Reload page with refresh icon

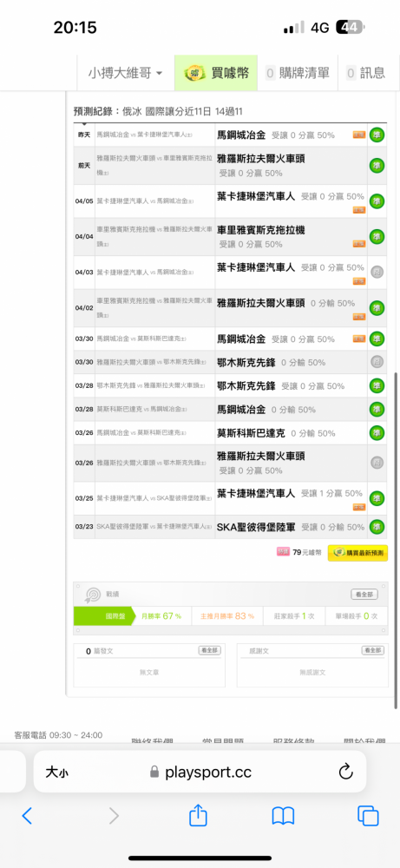(345, 772)
